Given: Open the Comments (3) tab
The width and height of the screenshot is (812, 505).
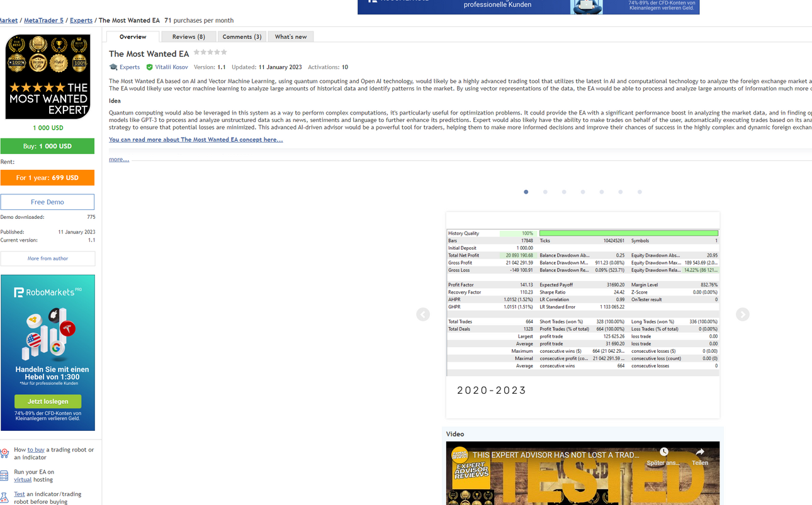Looking at the screenshot, I should click(242, 36).
